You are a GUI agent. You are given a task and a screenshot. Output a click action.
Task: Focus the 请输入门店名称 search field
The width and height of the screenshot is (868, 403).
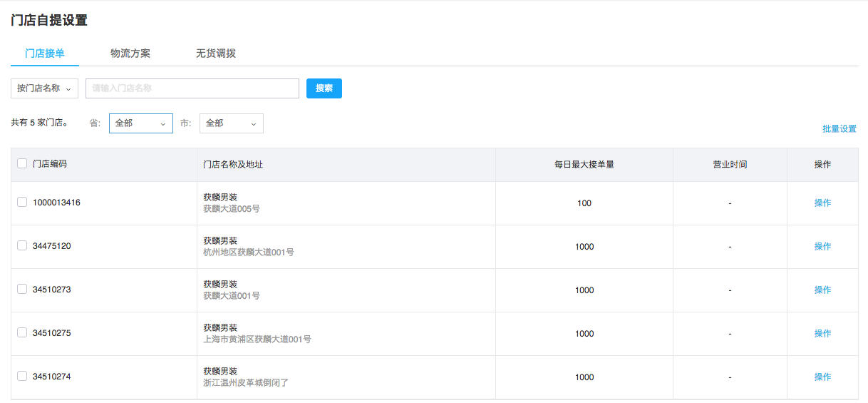192,88
